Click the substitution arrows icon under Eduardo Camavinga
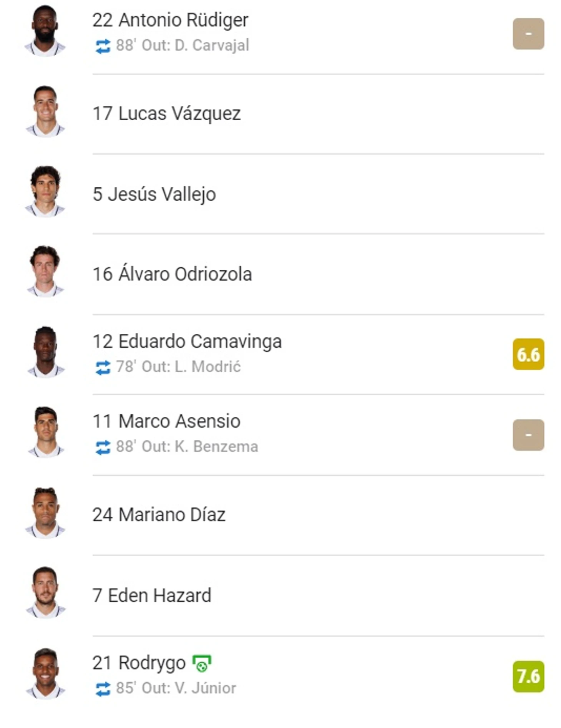The image size is (561, 728). pos(103,368)
